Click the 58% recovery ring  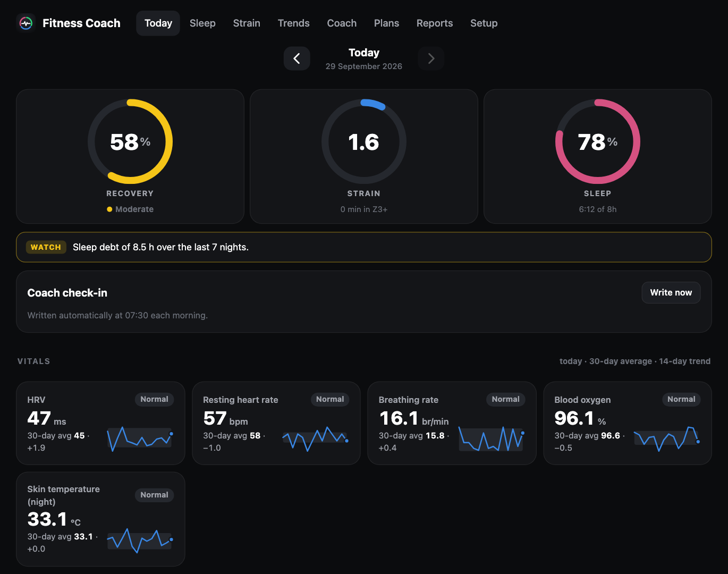130,142
